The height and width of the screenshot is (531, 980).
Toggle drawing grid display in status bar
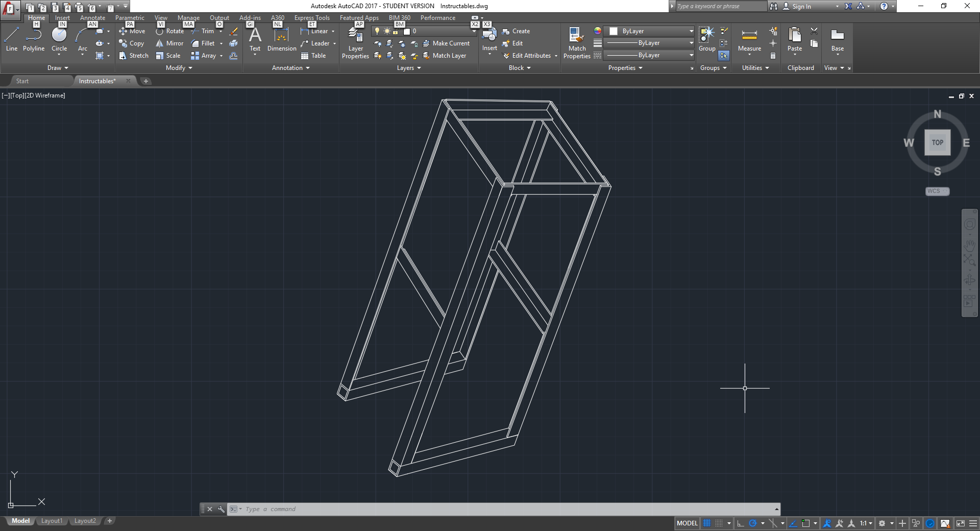tap(707, 523)
